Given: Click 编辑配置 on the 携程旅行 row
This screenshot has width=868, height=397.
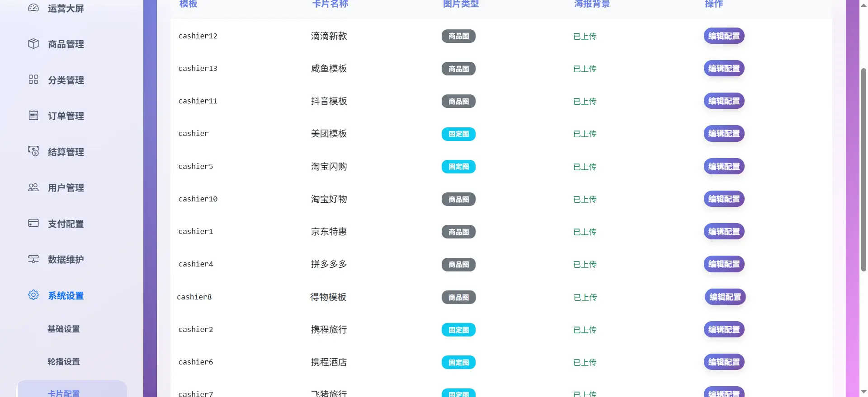Looking at the screenshot, I should 724,329.
